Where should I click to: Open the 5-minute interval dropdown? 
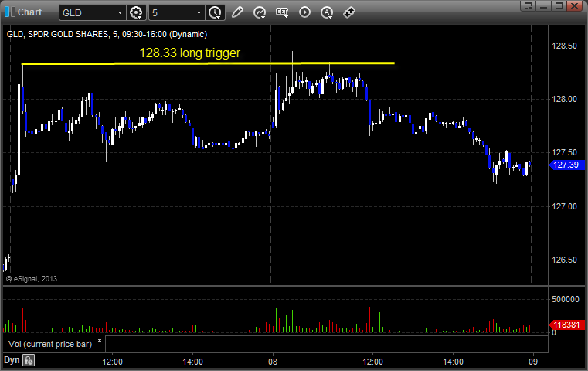(x=199, y=13)
